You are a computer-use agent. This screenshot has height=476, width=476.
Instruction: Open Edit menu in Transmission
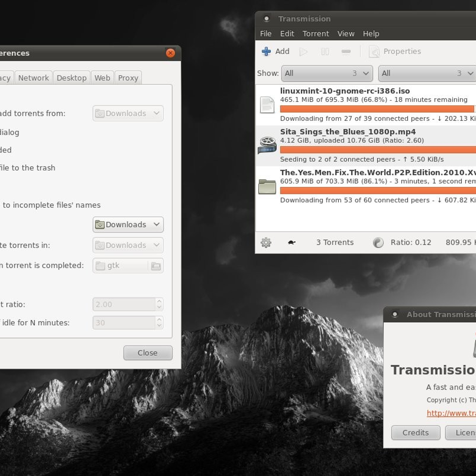(x=287, y=34)
